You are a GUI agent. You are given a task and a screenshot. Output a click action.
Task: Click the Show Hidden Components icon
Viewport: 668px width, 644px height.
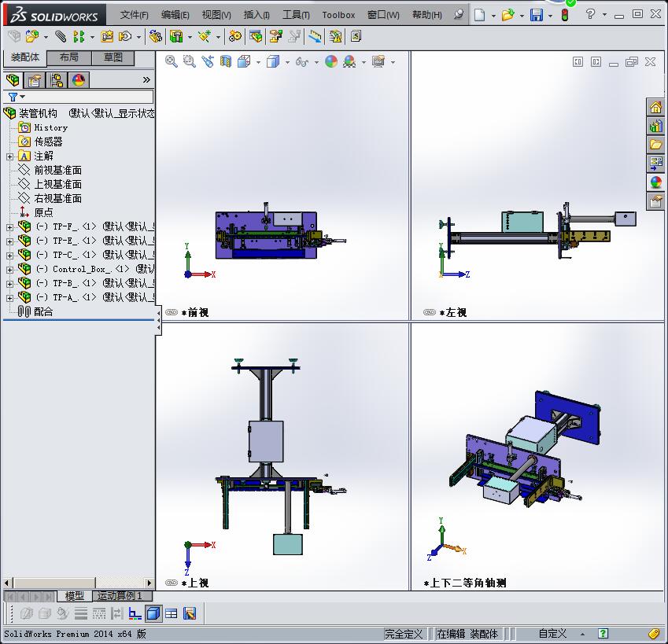155,37
